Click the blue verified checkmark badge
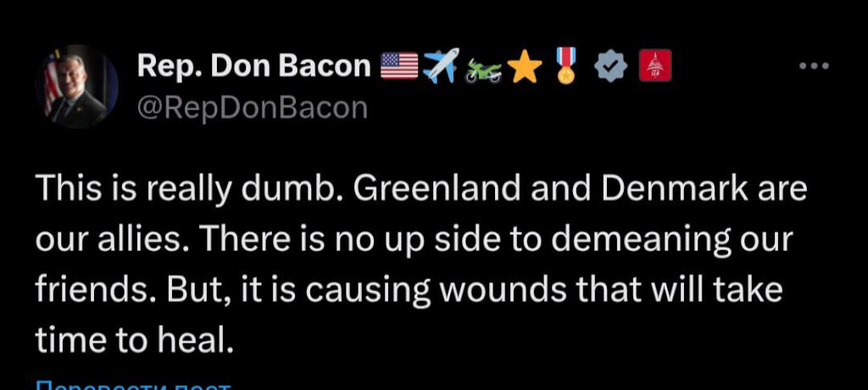Screen dimensions: 868x390 613,67
